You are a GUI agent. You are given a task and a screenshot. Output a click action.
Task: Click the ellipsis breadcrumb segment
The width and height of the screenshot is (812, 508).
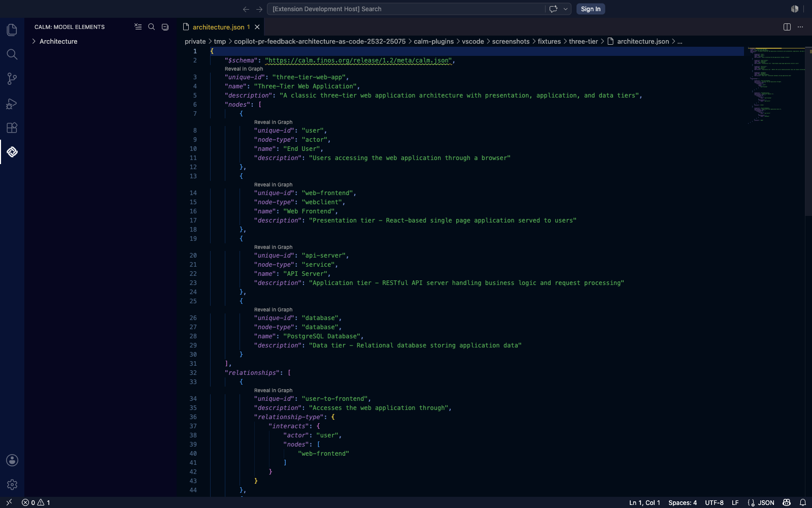tap(680, 42)
